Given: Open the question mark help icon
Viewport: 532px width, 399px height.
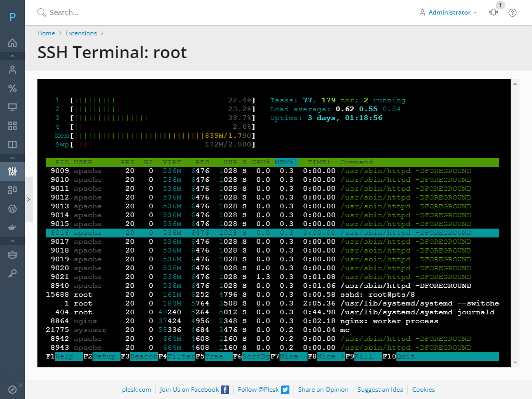Looking at the screenshot, I should point(512,12).
